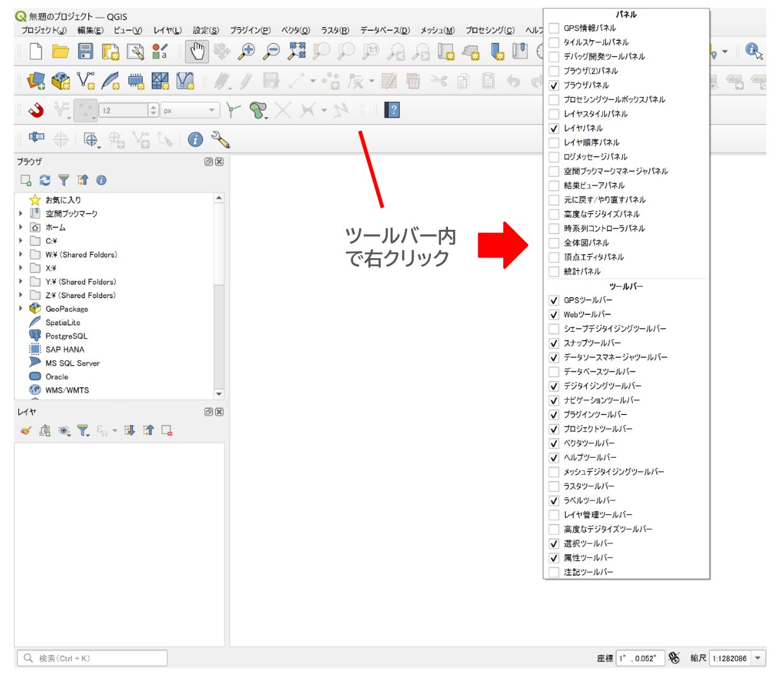The width and height of the screenshot is (784, 675).
Task: Select the Pan Map hand tool
Action: pyautogui.click(x=197, y=51)
